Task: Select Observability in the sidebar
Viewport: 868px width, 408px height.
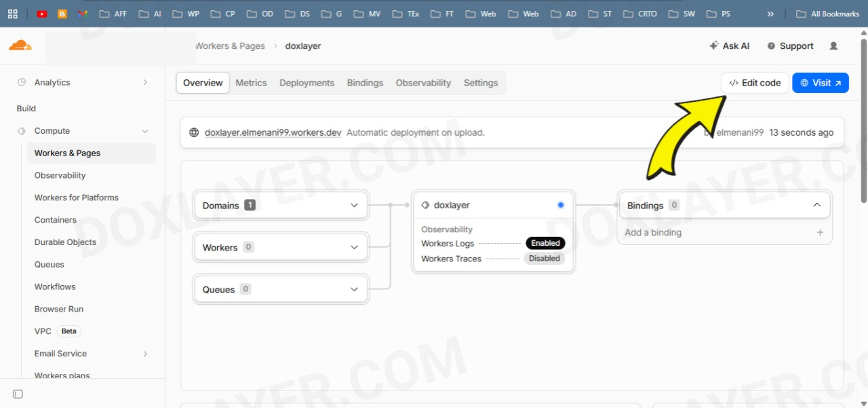Action: (x=60, y=175)
